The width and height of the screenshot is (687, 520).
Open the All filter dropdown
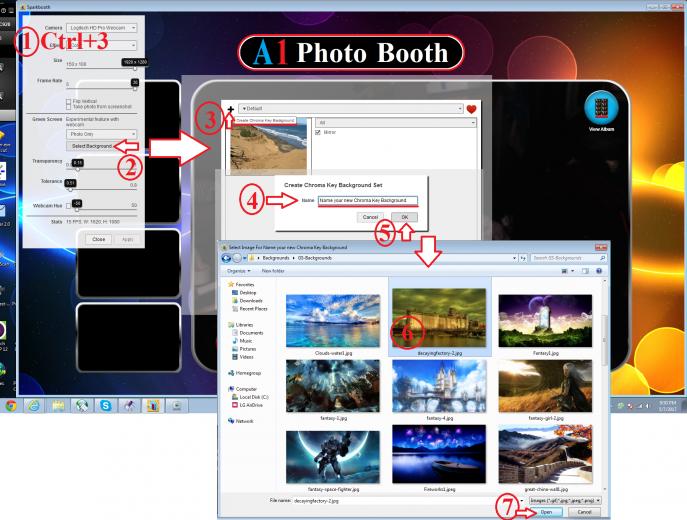pyautogui.click(x=396, y=123)
